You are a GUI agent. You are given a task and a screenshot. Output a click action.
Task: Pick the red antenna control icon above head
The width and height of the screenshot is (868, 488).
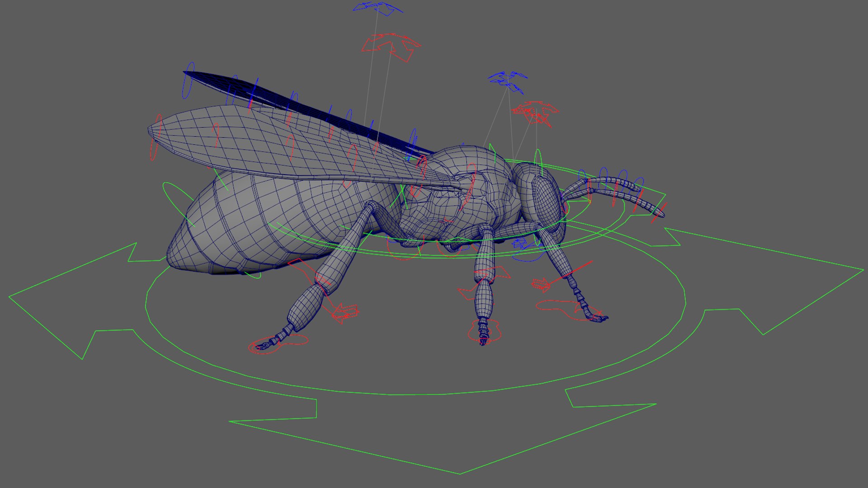536,113
